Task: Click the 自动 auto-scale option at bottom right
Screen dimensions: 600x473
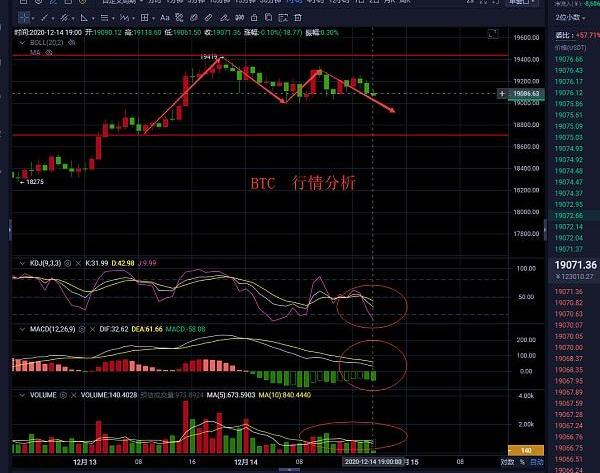Action: (537, 463)
